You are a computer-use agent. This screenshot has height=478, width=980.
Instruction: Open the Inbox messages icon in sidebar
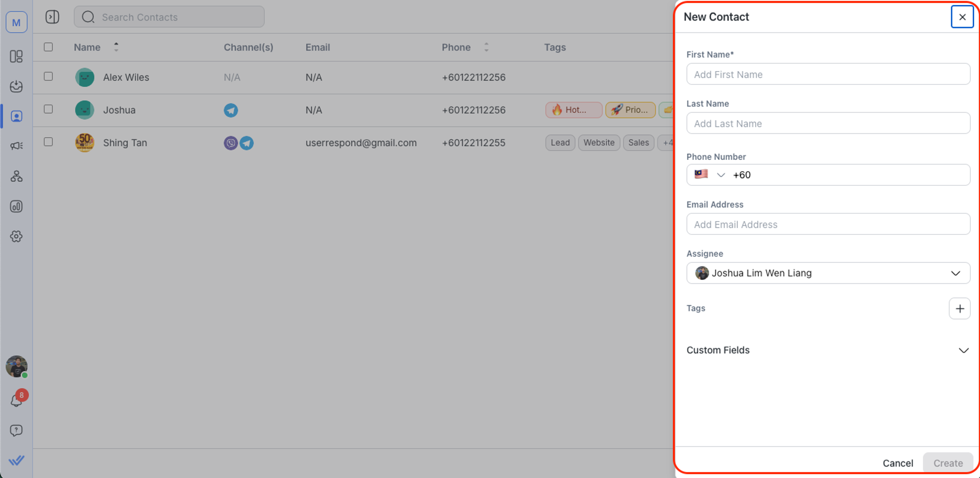tap(16, 86)
